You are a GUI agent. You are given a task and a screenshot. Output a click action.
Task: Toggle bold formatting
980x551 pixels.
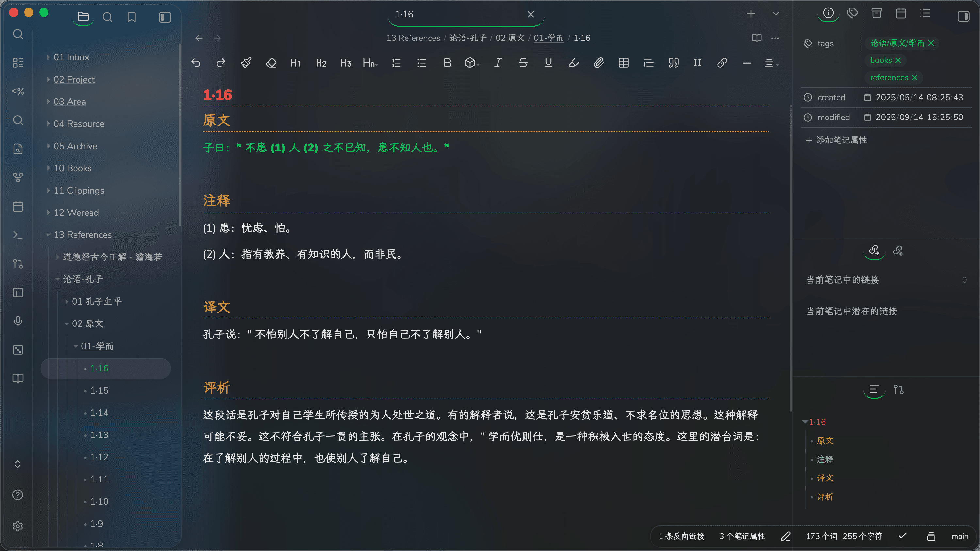(x=448, y=63)
